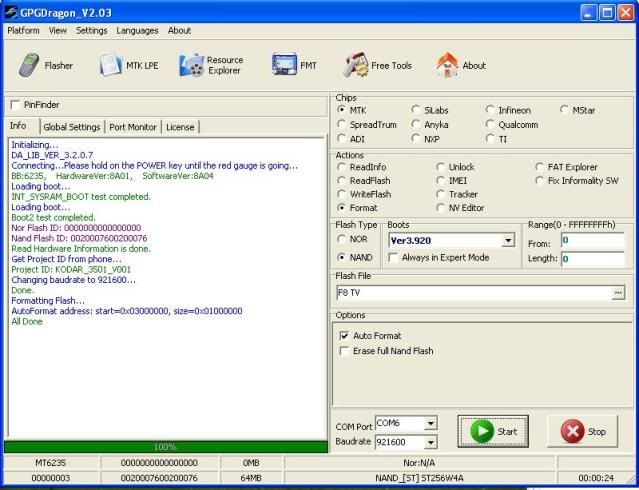Choose the ReadInfo action
Screen dimensions: 639x490
tap(342, 167)
